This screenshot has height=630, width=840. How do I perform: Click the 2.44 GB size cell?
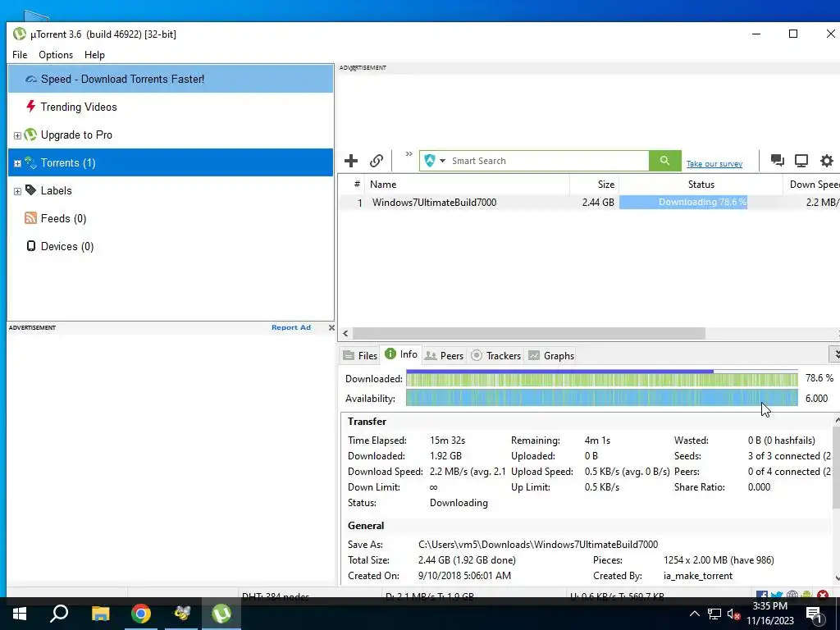click(598, 203)
